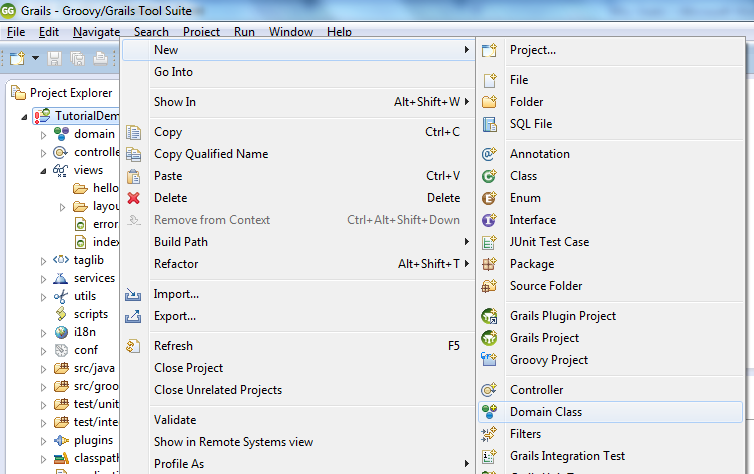Click the Domain Class icon in submenu
Image resolution: width=754 pixels, height=474 pixels.
pyautogui.click(x=489, y=412)
